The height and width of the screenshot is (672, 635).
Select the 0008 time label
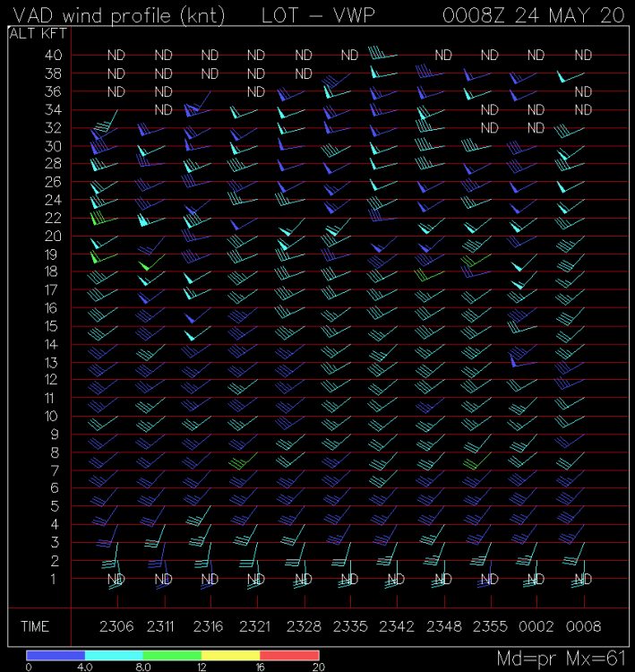[x=582, y=626]
